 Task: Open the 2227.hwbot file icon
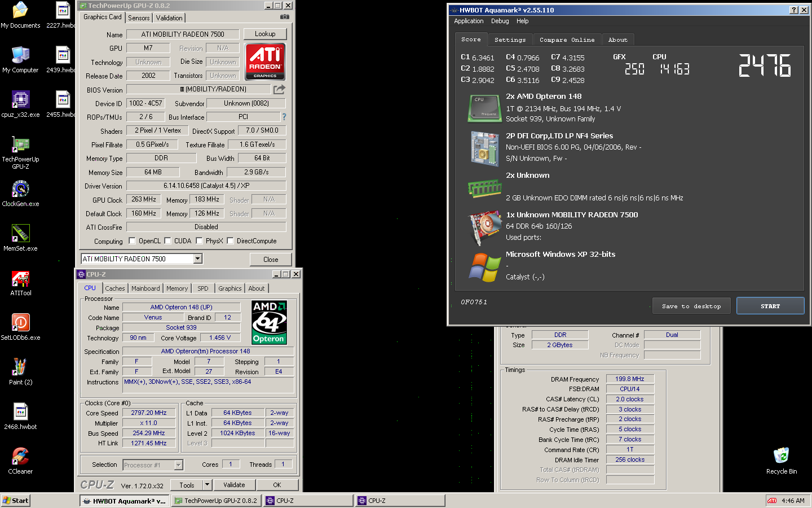pyautogui.click(x=62, y=15)
